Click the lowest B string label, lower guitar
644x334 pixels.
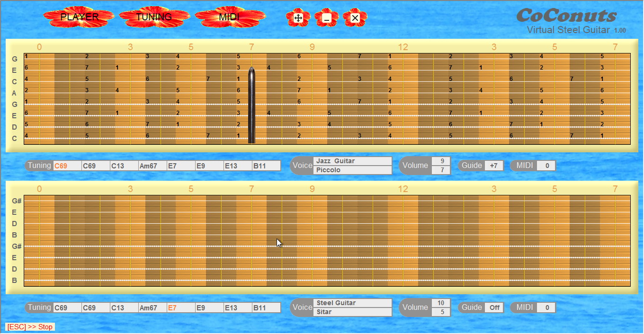pyautogui.click(x=15, y=281)
